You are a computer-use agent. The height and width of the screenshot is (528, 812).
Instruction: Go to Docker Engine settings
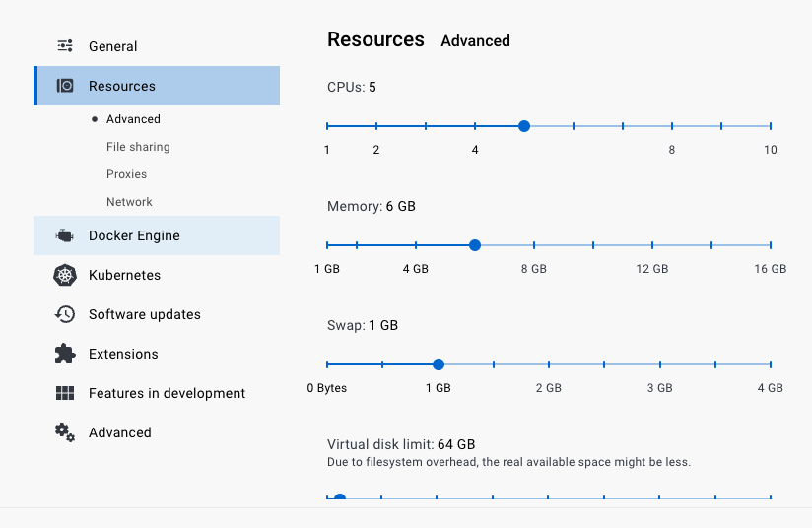pyautogui.click(x=134, y=236)
